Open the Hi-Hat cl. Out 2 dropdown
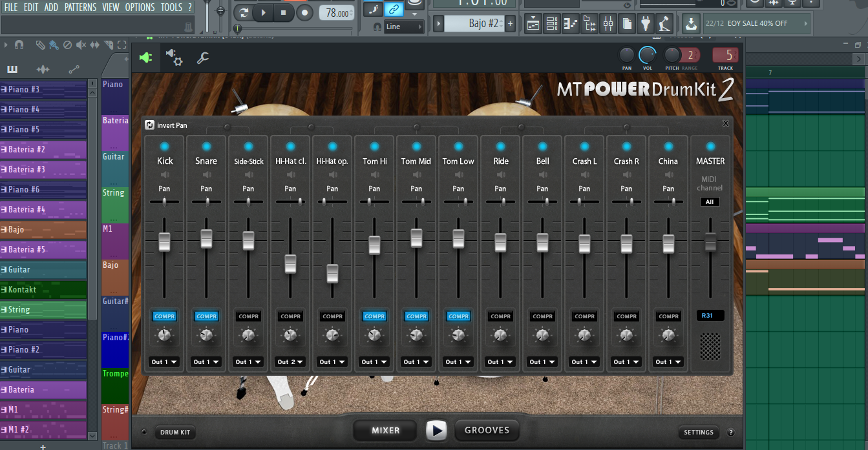 point(290,362)
